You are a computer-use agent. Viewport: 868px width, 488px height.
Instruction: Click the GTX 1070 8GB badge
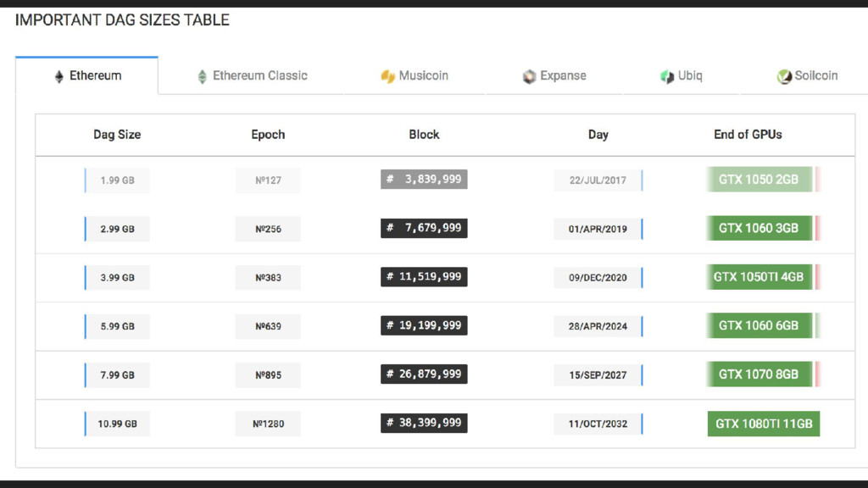pyautogui.click(x=759, y=374)
